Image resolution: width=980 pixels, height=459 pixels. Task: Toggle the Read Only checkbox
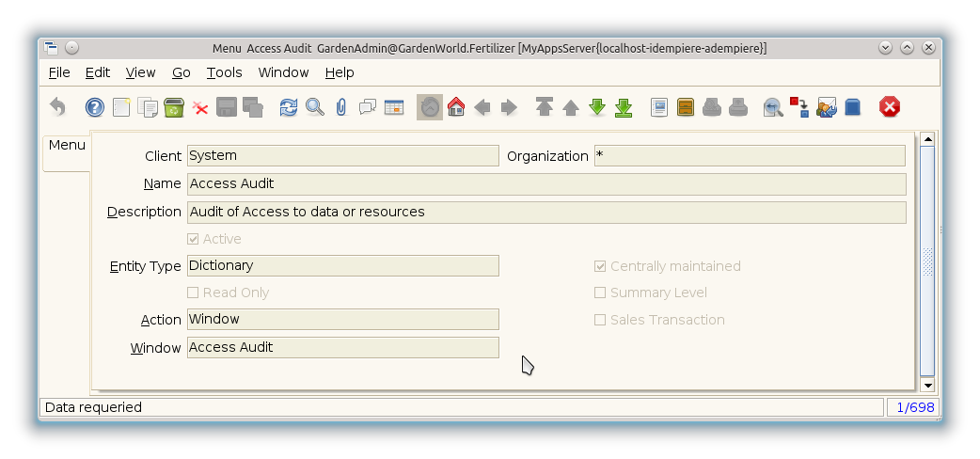pos(193,293)
